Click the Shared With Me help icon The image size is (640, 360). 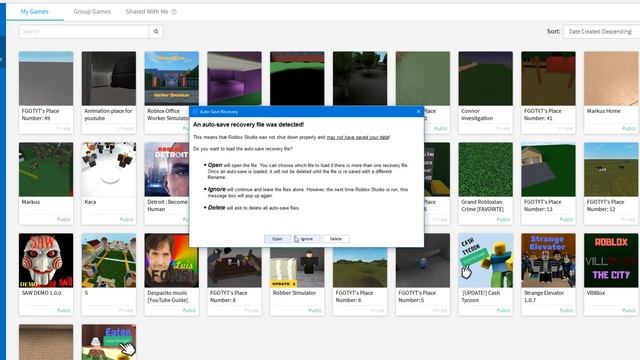[174, 12]
